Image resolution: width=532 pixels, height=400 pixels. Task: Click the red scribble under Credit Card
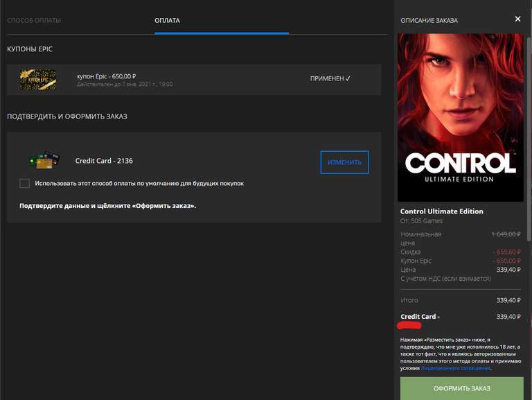[410, 325]
